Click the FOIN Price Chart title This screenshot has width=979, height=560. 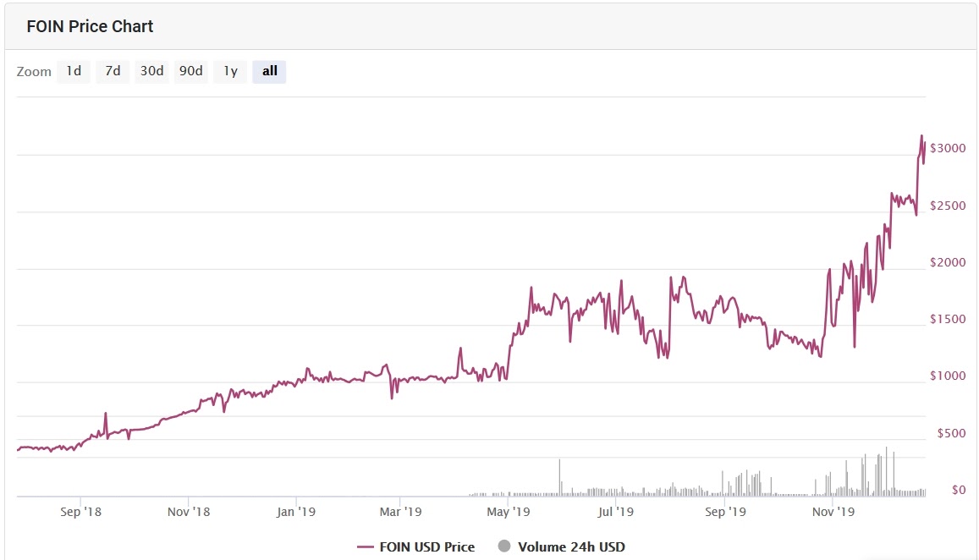(x=90, y=26)
